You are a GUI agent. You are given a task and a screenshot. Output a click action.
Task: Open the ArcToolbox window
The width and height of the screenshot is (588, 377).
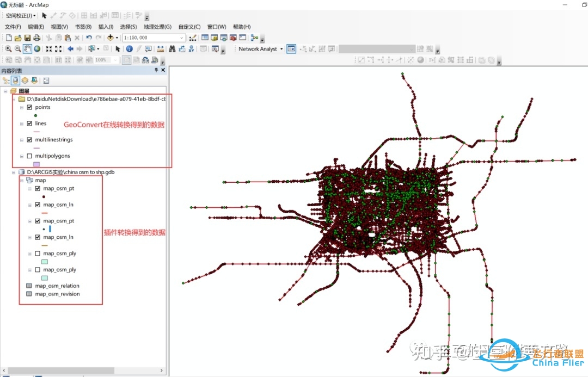233,38
